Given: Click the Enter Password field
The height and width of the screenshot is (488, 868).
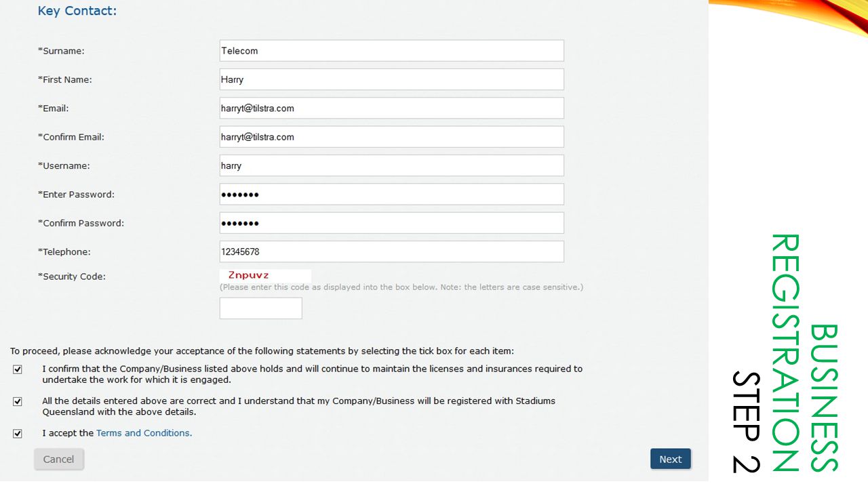Looking at the screenshot, I should (x=391, y=194).
